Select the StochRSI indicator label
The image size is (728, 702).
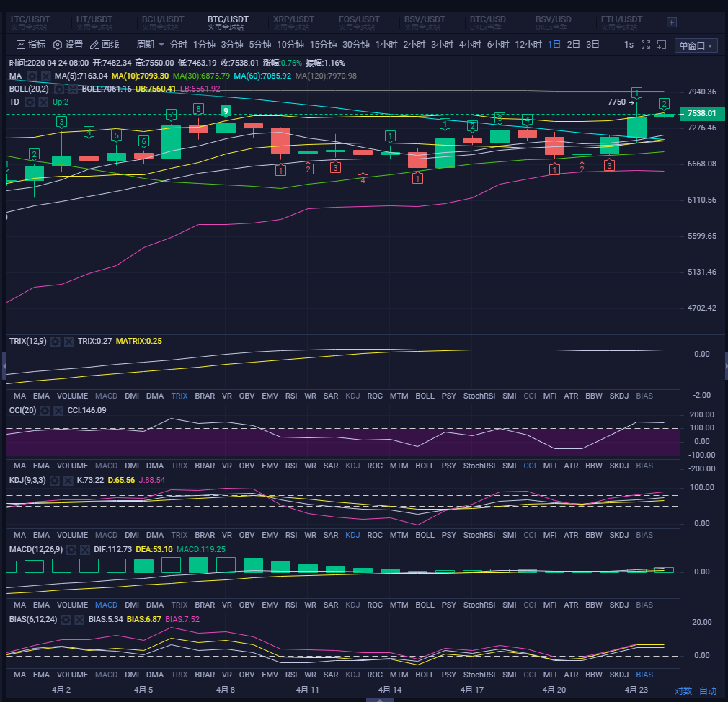(479, 396)
